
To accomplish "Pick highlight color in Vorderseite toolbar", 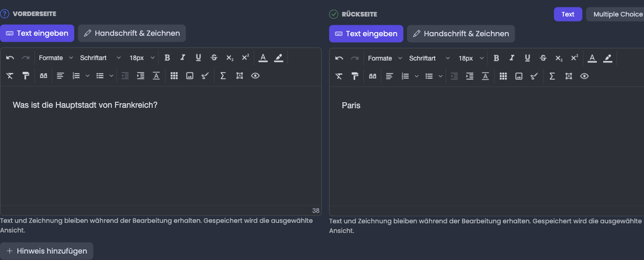I will (x=279, y=58).
